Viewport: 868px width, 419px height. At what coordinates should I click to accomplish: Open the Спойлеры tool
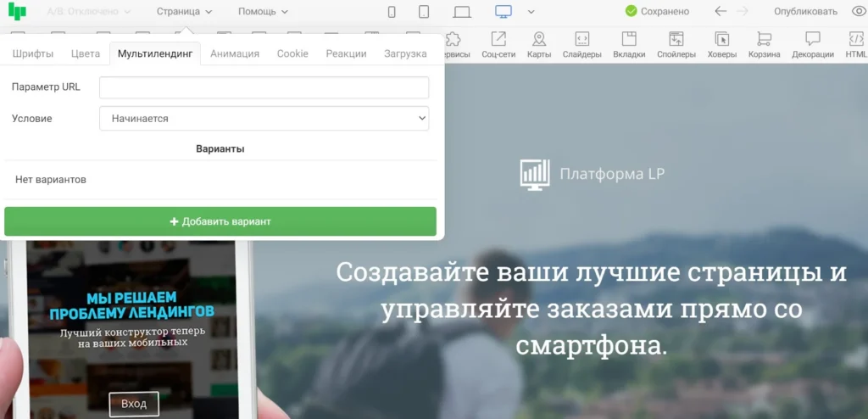(x=676, y=46)
